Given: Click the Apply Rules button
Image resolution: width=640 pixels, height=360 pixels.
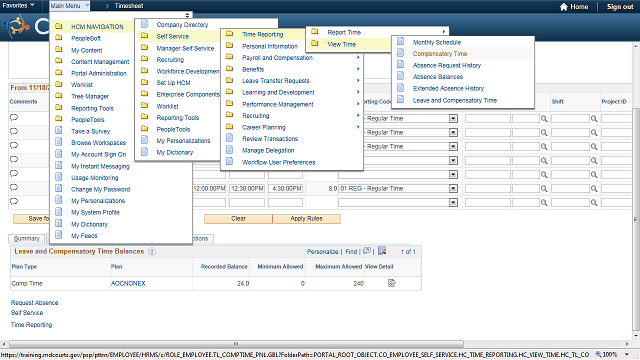Looking at the screenshot, I should pyautogui.click(x=306, y=219).
